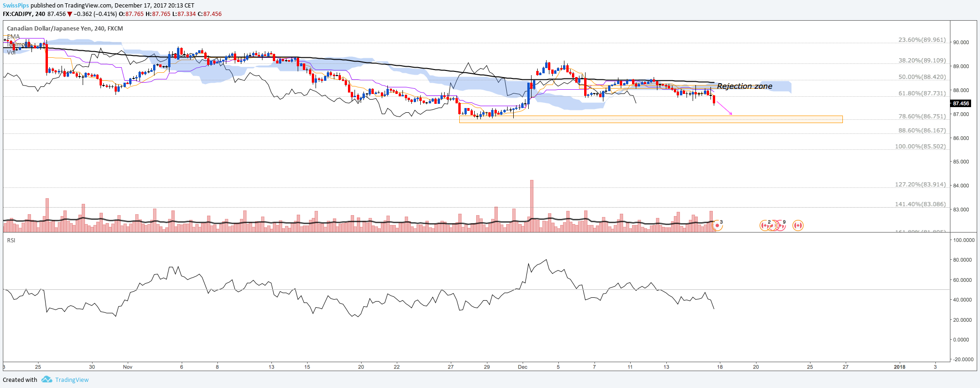Click the Rejection zone annotation text
The width and height of the screenshot is (980, 388).
coord(744,86)
